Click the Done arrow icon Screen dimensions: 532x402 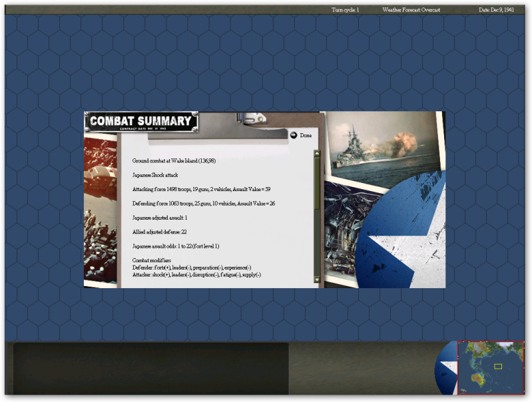(x=294, y=135)
